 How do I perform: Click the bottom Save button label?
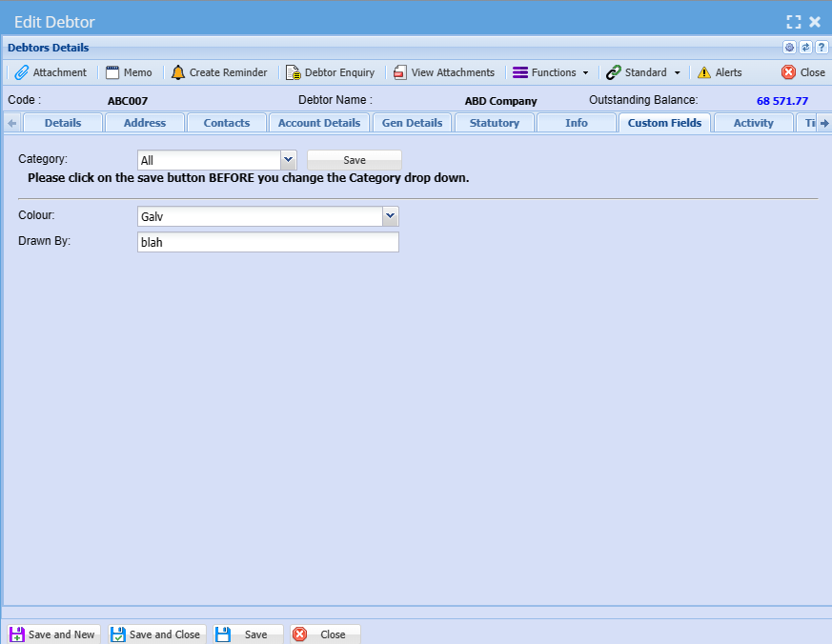255,634
